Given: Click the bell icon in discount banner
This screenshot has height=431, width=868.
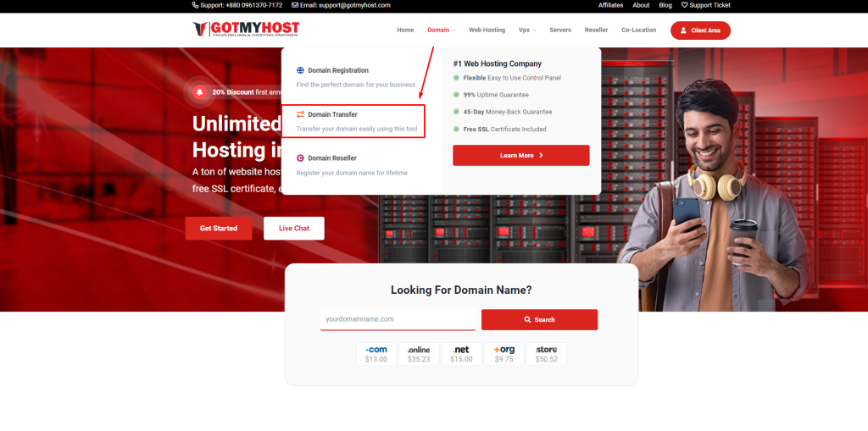Looking at the screenshot, I should click(200, 91).
